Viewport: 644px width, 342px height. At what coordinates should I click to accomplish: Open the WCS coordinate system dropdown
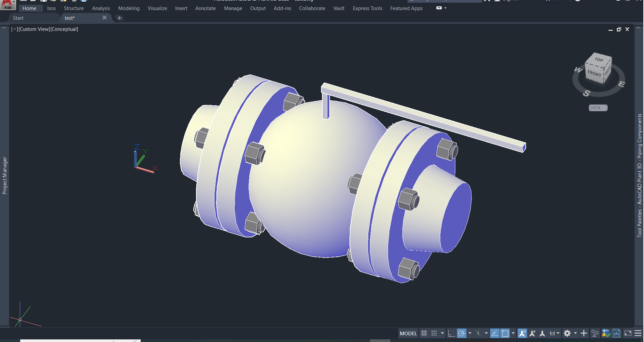tap(598, 108)
